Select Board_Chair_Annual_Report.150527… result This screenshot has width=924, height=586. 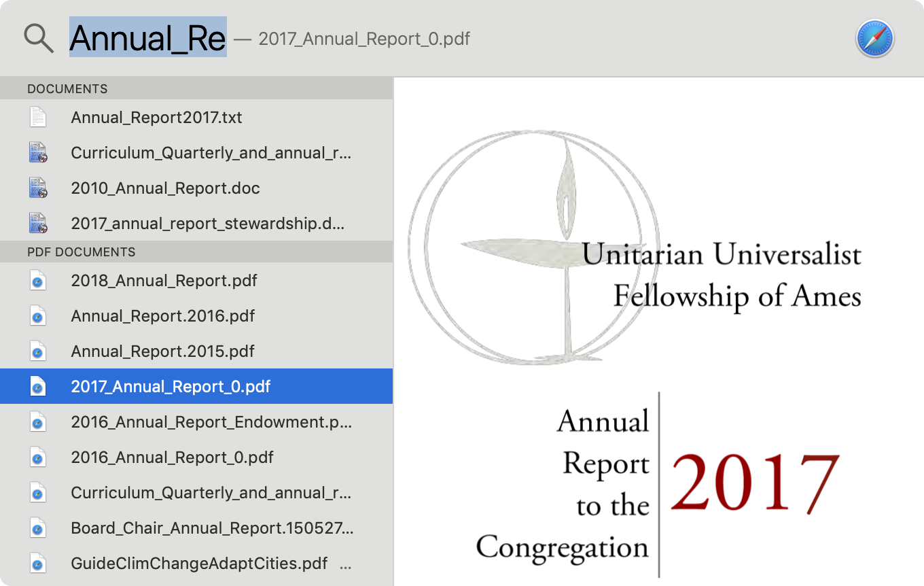coord(196,528)
